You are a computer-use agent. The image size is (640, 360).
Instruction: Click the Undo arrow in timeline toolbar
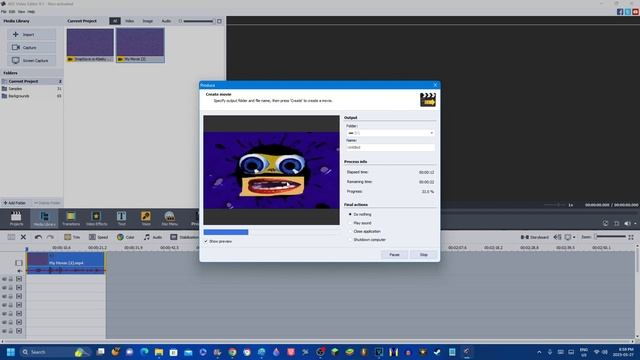[38, 237]
